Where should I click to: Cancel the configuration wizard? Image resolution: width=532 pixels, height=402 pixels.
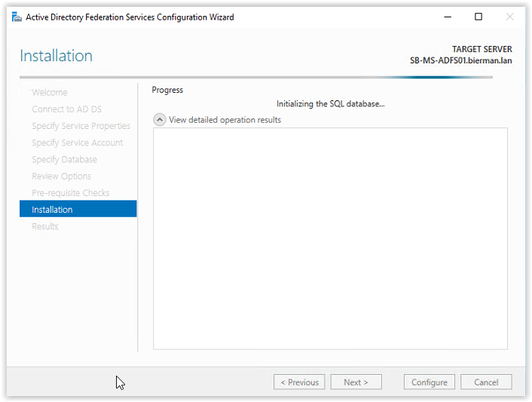pos(486,382)
